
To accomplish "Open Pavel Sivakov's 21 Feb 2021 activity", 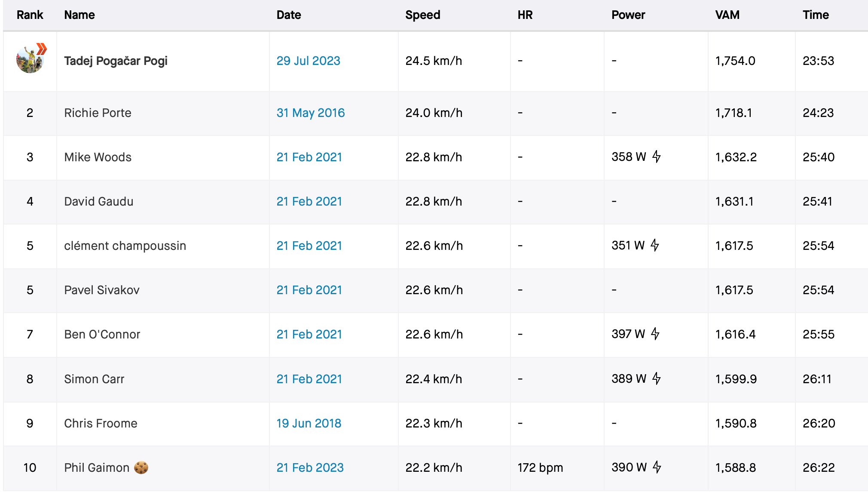I will point(309,290).
